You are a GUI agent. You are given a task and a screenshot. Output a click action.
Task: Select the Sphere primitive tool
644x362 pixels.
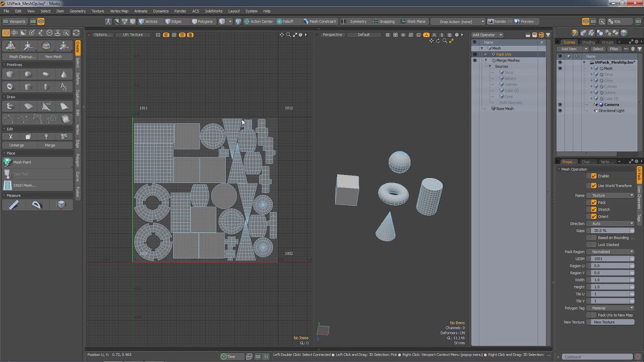coord(28,74)
